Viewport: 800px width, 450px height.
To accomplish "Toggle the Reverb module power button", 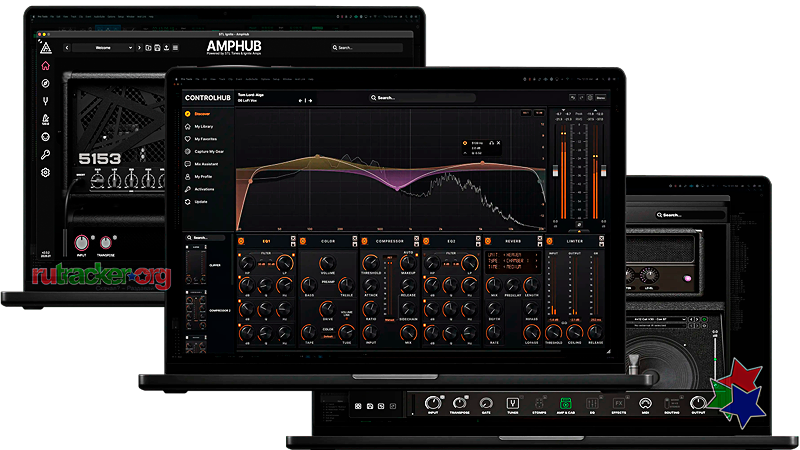I will pyautogui.click(x=488, y=241).
